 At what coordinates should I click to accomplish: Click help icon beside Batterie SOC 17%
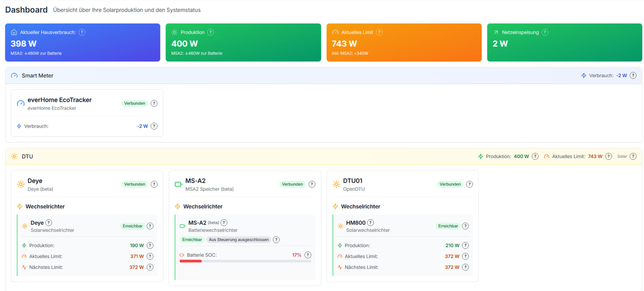coord(308,255)
